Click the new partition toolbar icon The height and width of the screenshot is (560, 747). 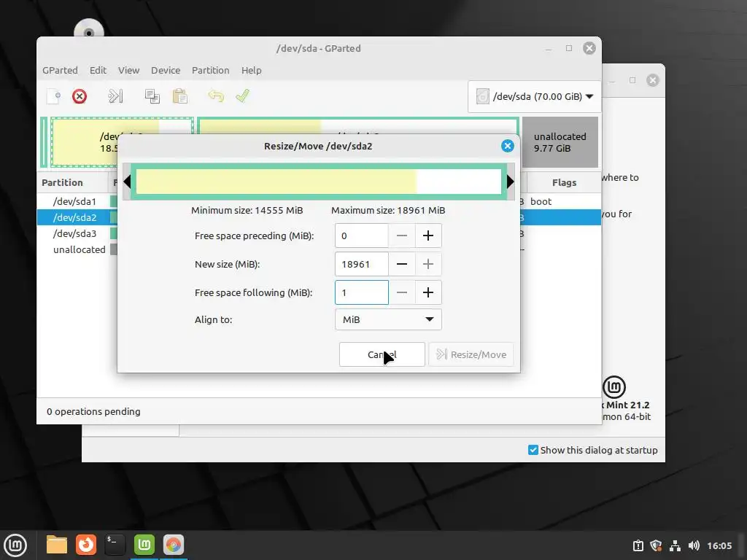(54, 96)
